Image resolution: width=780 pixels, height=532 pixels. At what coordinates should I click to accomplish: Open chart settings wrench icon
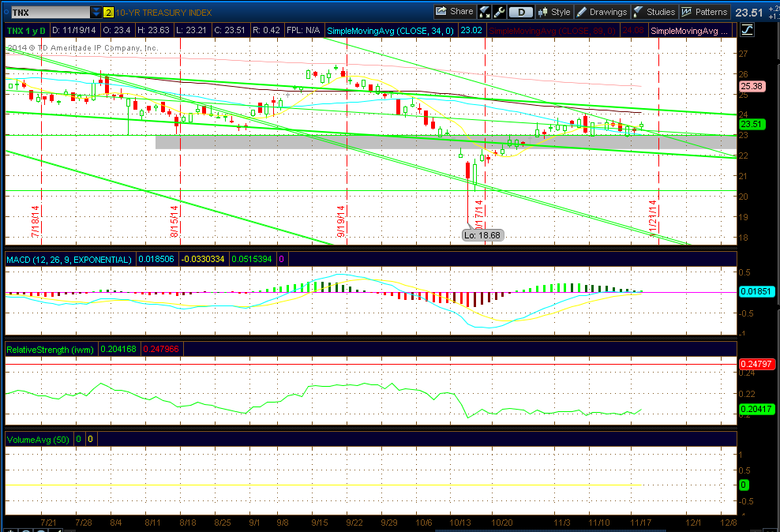[x=499, y=12]
